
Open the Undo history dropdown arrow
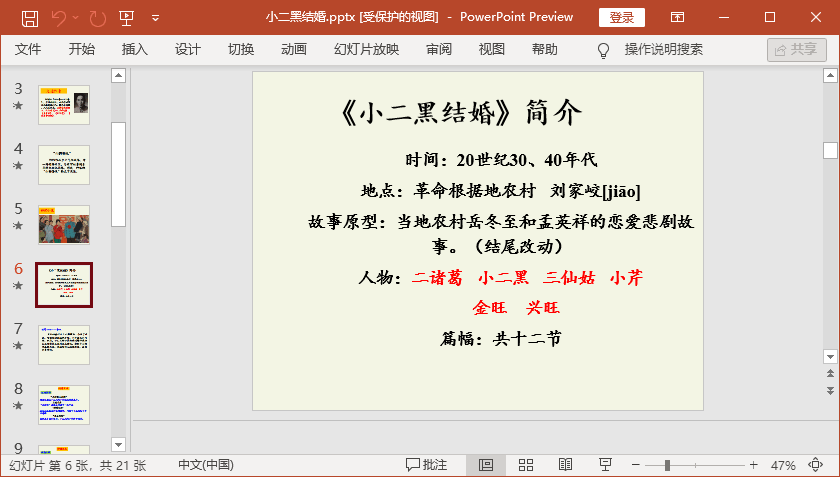pos(76,18)
